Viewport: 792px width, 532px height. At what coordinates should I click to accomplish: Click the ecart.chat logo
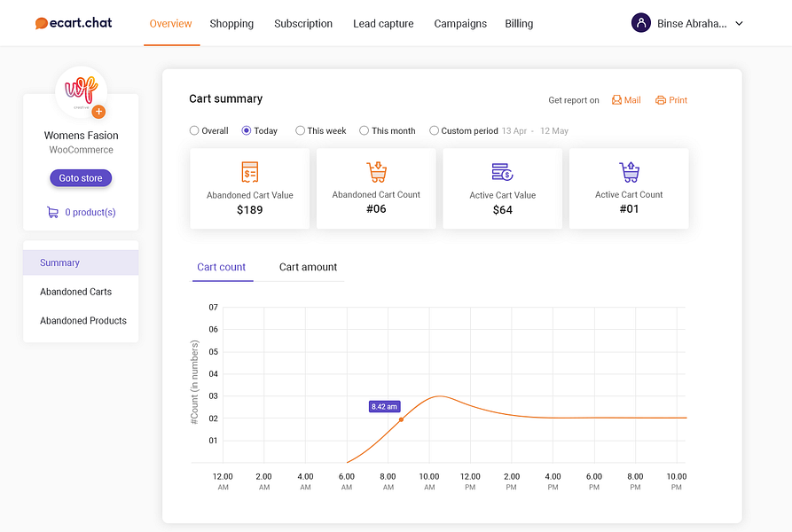74,23
